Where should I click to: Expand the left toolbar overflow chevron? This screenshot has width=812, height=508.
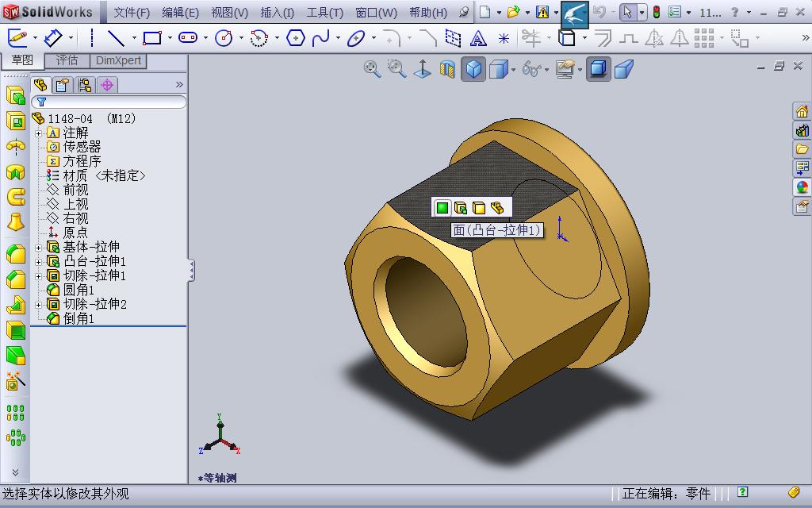coord(15,472)
